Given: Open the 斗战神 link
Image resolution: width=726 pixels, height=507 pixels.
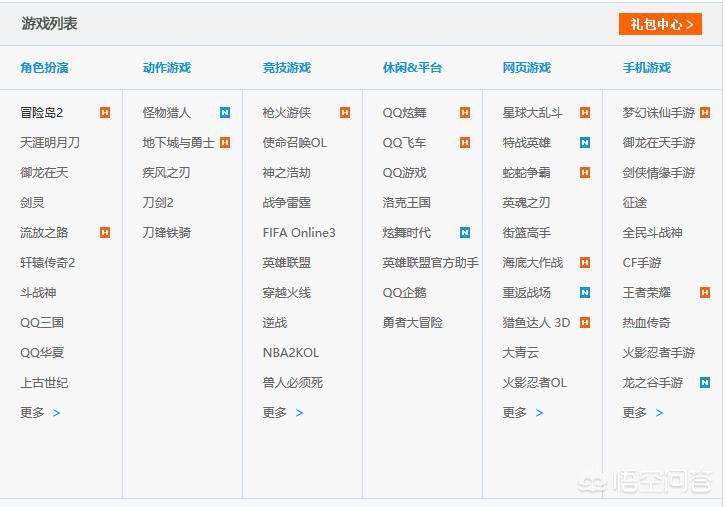Looking at the screenshot, I should (x=38, y=293).
